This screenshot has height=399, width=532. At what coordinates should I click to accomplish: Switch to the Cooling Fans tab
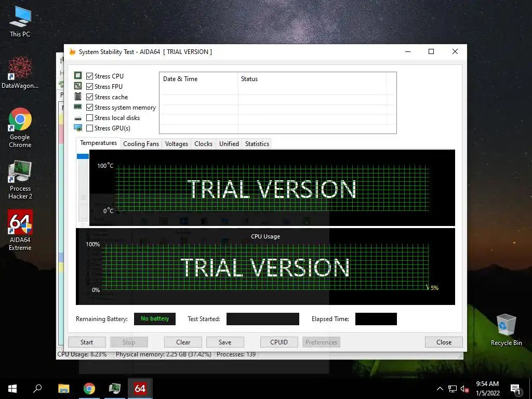click(141, 144)
